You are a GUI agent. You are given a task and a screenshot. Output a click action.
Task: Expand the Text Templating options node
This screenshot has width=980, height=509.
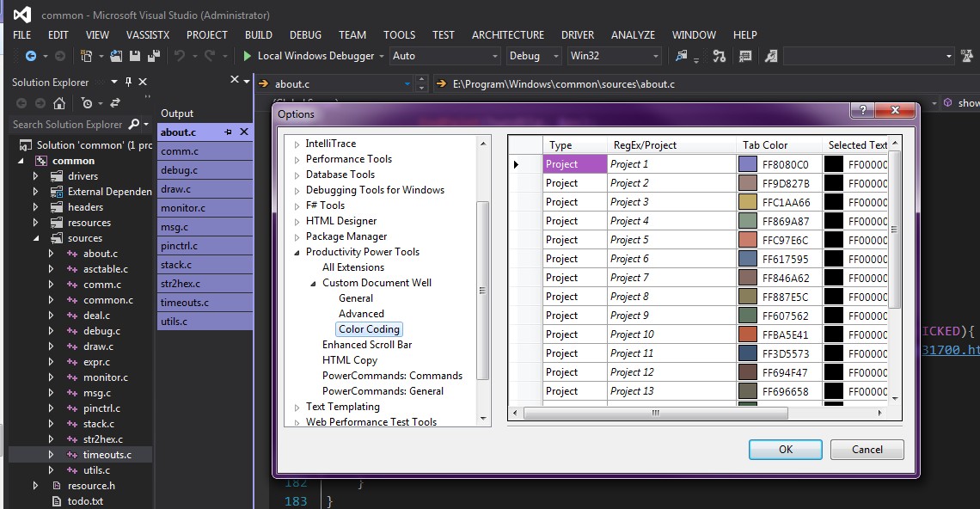point(297,407)
